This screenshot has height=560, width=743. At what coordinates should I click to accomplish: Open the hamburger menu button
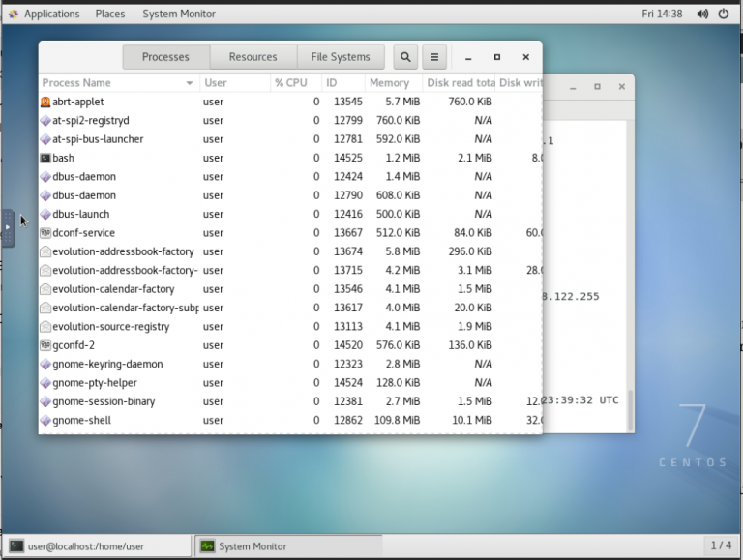434,57
